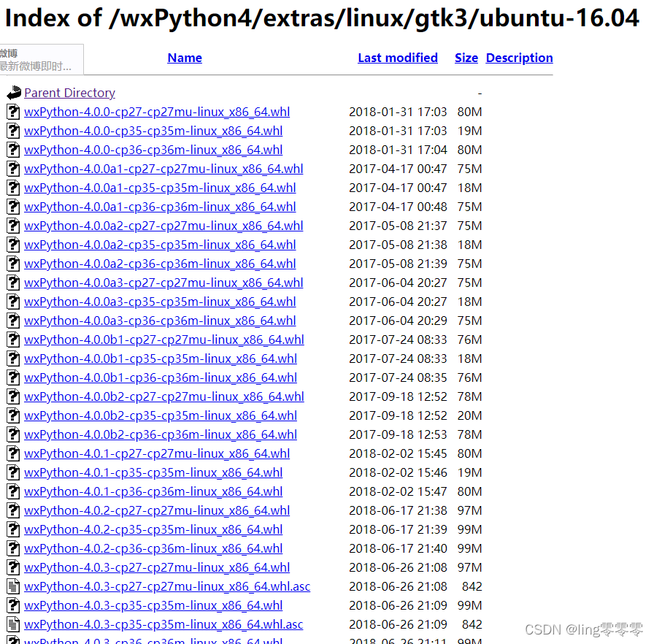Click file icon beside wxPython-4.0.2-cp27 whl
Image resolution: width=654 pixels, height=644 pixels.
pos(13,510)
